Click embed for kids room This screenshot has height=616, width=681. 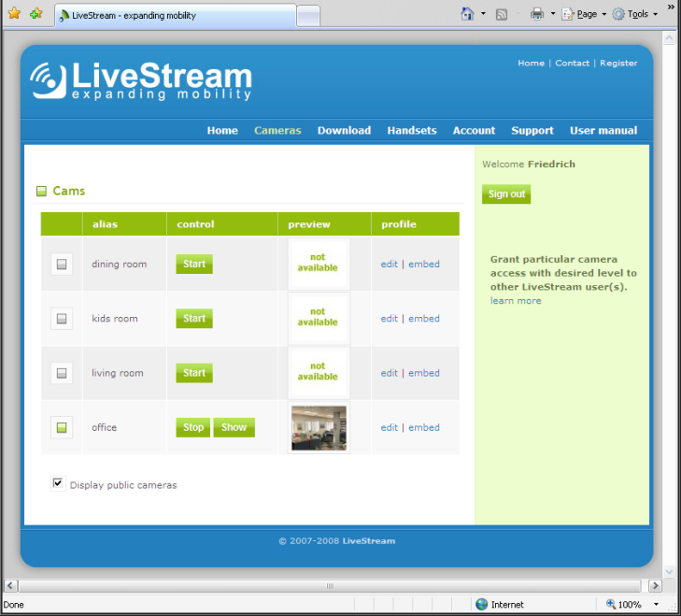424,319
